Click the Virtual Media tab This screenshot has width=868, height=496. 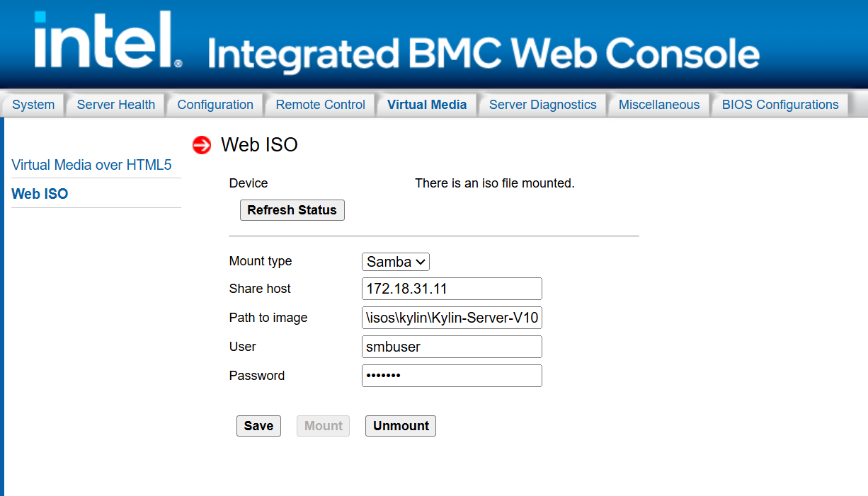pyautogui.click(x=427, y=105)
